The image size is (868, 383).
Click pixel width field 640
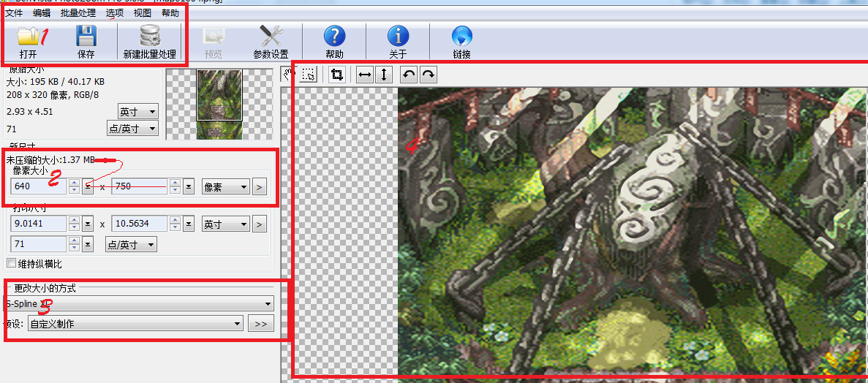pyautogui.click(x=39, y=186)
